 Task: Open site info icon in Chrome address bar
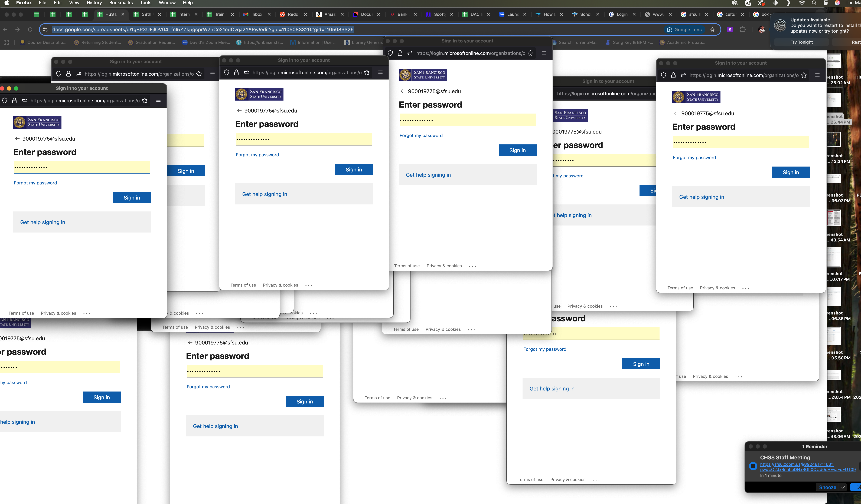click(45, 30)
